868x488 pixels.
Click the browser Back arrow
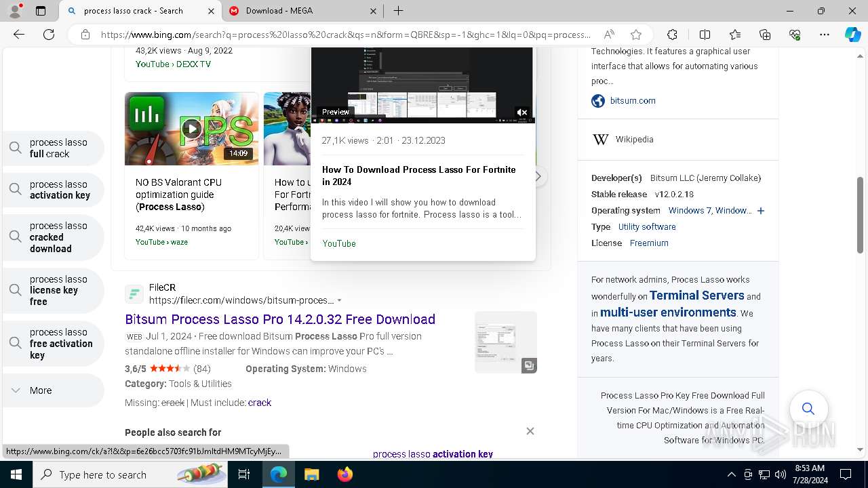tap(19, 35)
